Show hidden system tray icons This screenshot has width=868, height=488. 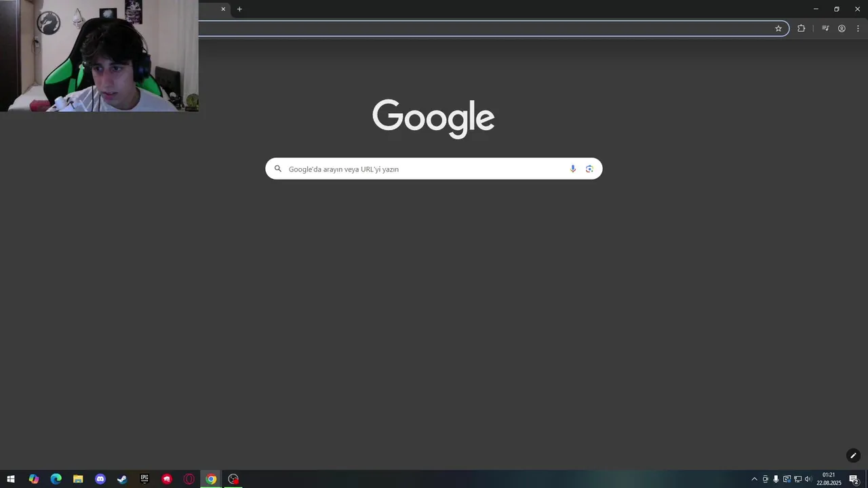click(754, 479)
